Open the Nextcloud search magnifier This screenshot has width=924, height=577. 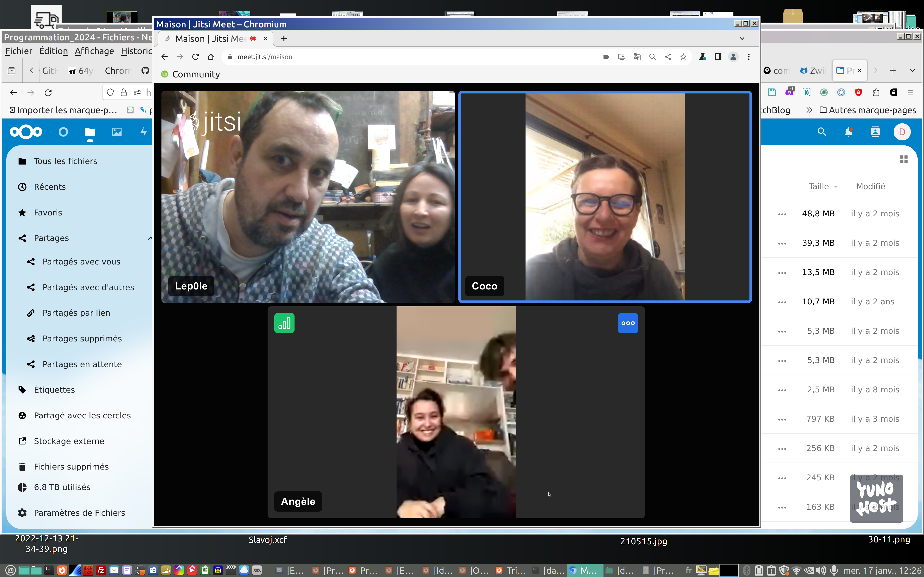tap(822, 132)
